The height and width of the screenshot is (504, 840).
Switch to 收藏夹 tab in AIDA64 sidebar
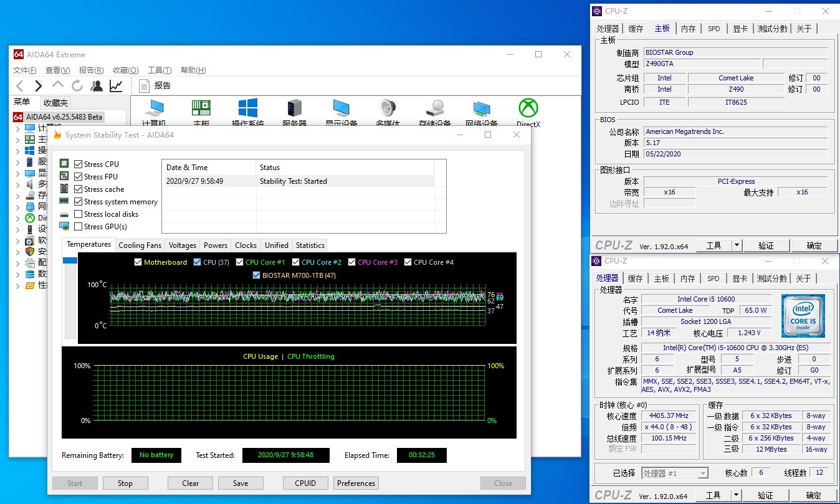point(55,103)
